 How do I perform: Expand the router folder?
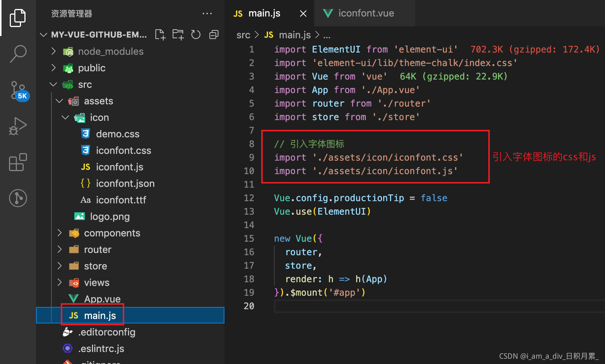(x=59, y=250)
